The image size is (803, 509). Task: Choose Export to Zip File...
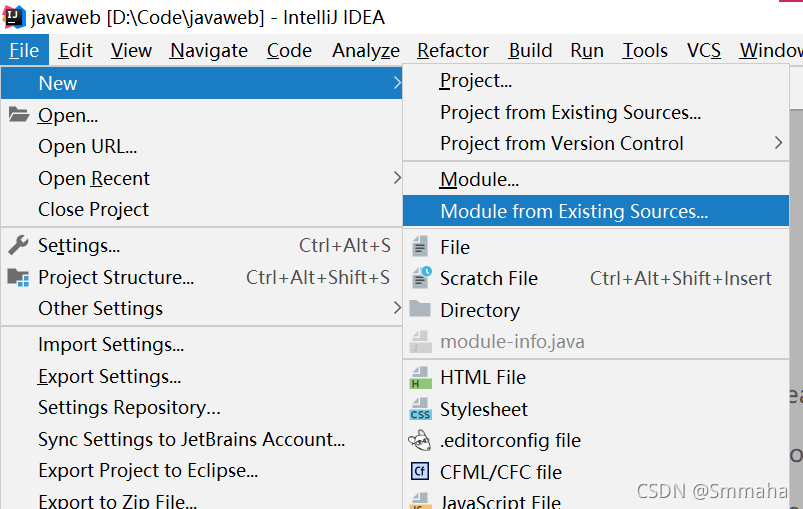pyautogui.click(x=201, y=499)
